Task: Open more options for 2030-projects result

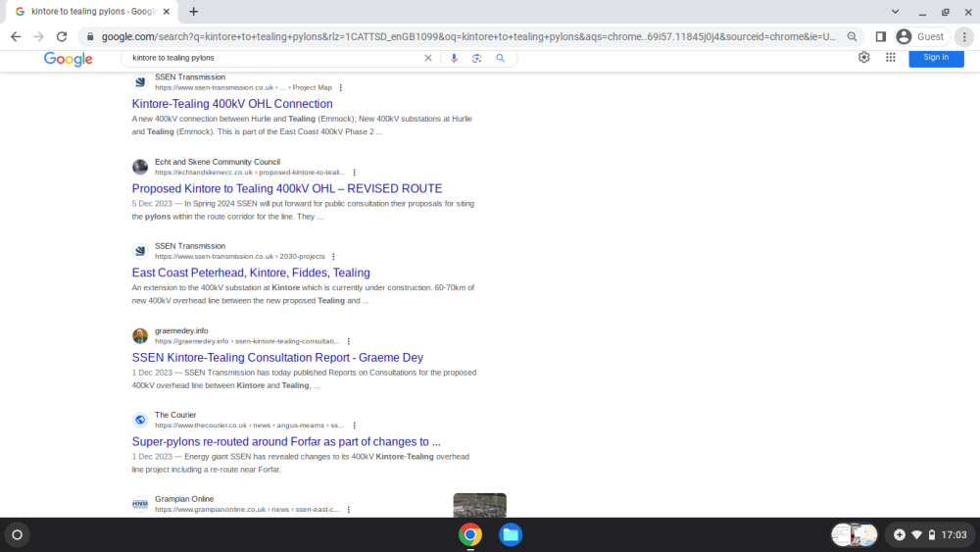Action: (x=334, y=257)
